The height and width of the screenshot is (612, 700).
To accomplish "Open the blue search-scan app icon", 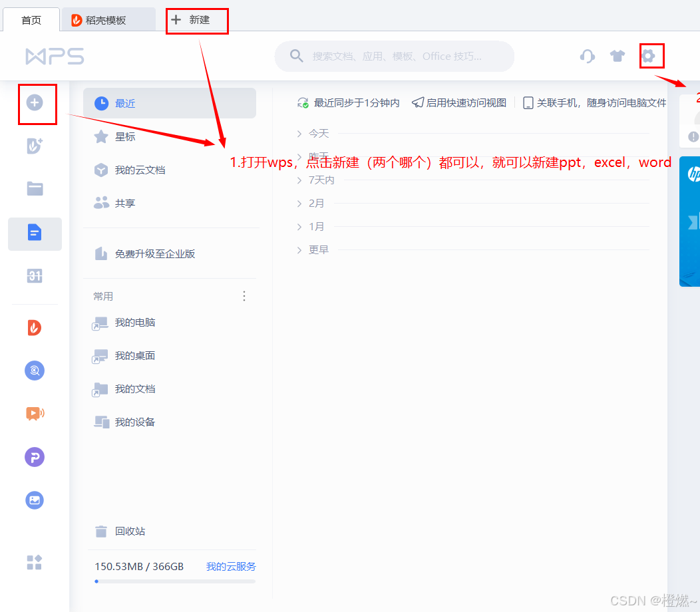I will pos(35,371).
